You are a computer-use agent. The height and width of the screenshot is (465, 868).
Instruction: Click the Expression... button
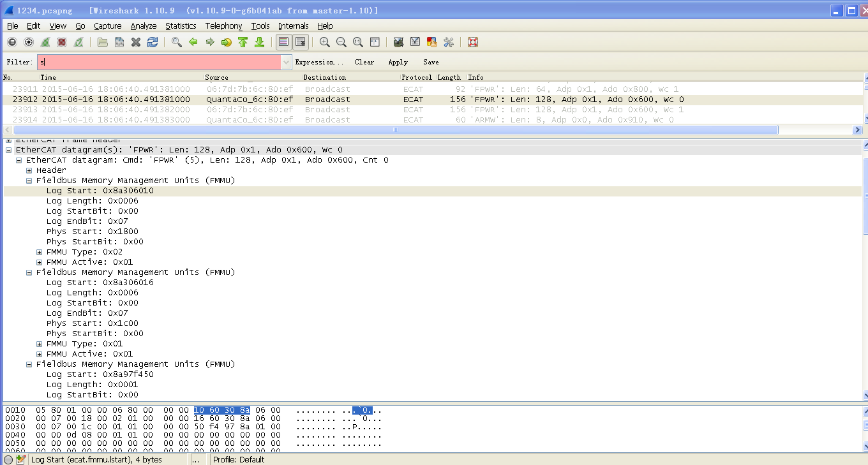(x=319, y=62)
